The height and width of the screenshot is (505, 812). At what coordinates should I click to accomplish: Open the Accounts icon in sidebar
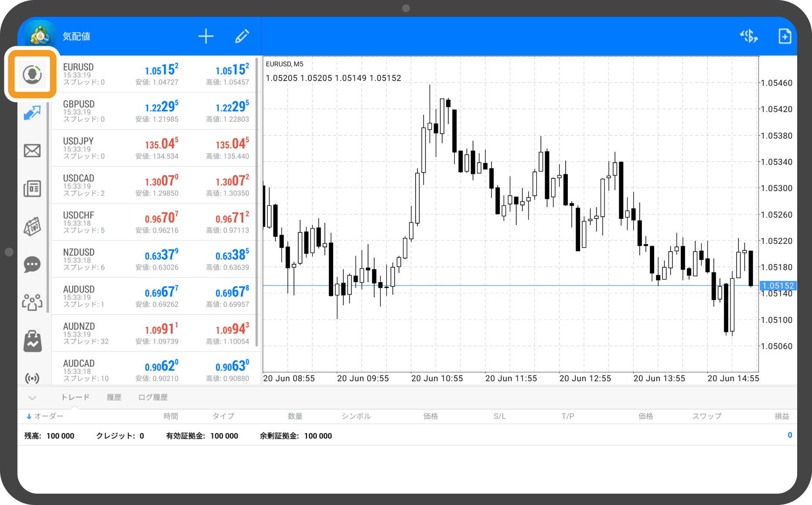click(32, 75)
